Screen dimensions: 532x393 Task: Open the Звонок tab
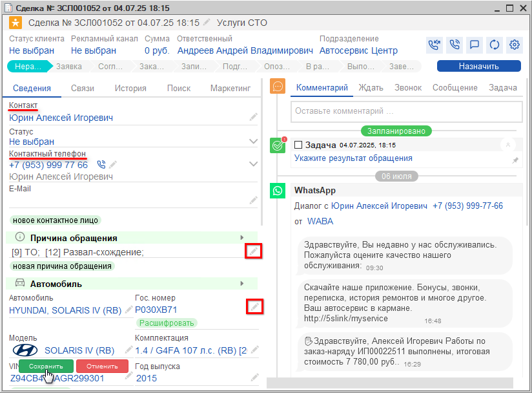[x=408, y=88]
